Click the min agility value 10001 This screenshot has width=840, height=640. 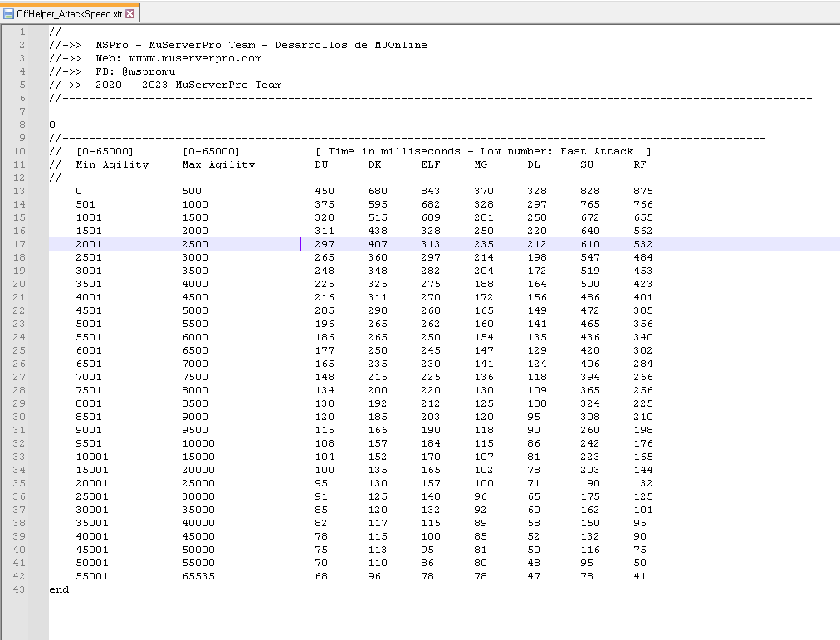pyautogui.click(x=92, y=457)
